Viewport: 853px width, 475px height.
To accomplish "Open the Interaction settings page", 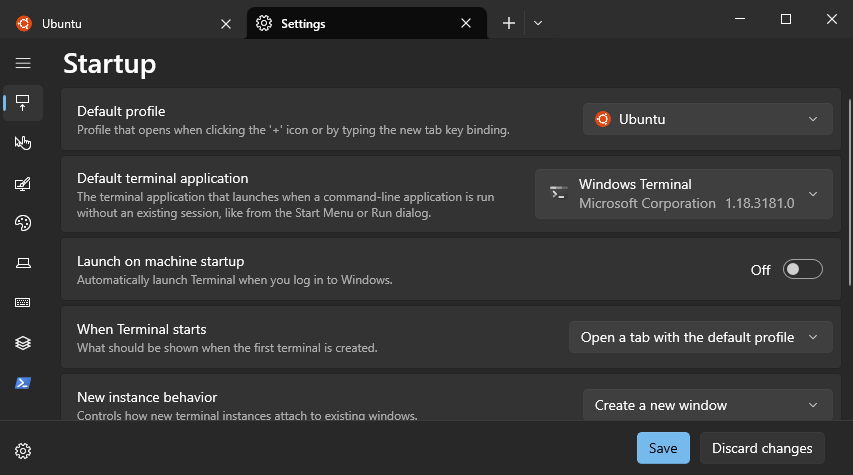I will coord(23,143).
